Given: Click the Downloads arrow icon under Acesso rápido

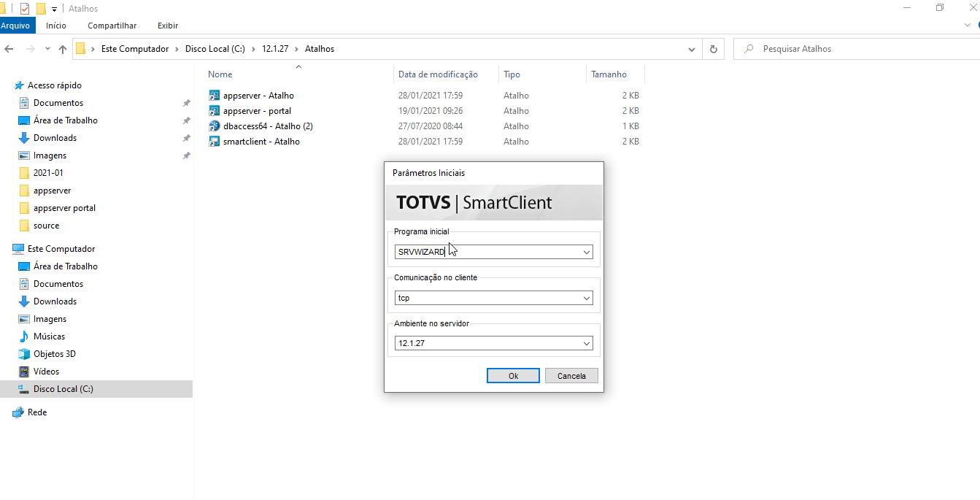Looking at the screenshot, I should [24, 138].
